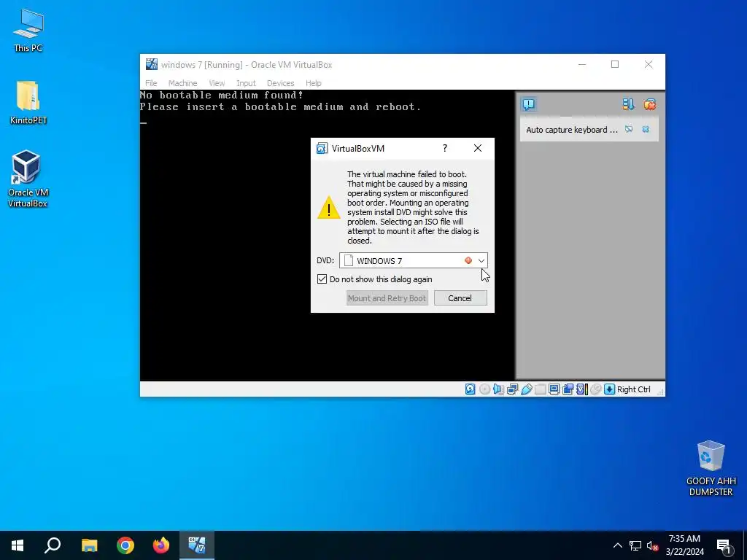The image size is (747, 560).
Task: Click the hard disk activity indicator
Action: tap(471, 389)
